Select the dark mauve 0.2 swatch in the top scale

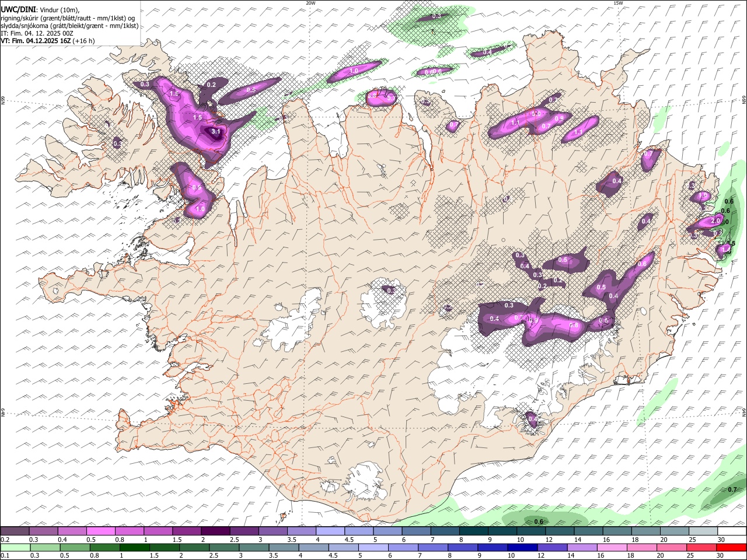(x=15, y=531)
